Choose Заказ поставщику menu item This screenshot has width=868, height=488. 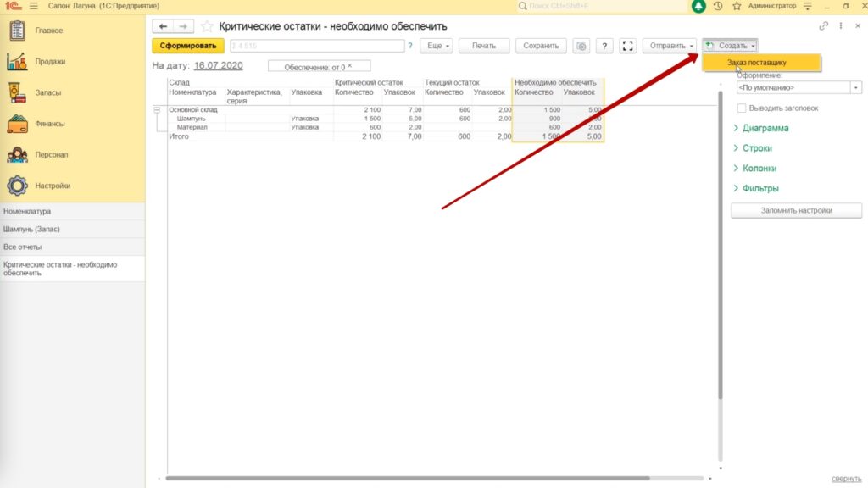[x=762, y=63]
